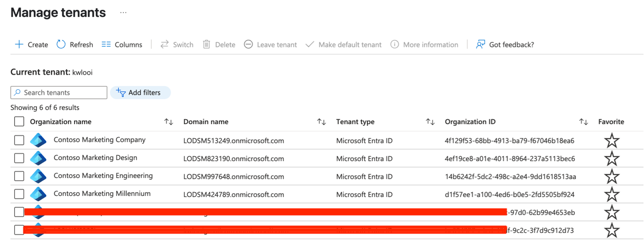Image resolution: width=644 pixels, height=246 pixels.
Task: Click the Refresh circular arrow icon
Action: coord(61,44)
